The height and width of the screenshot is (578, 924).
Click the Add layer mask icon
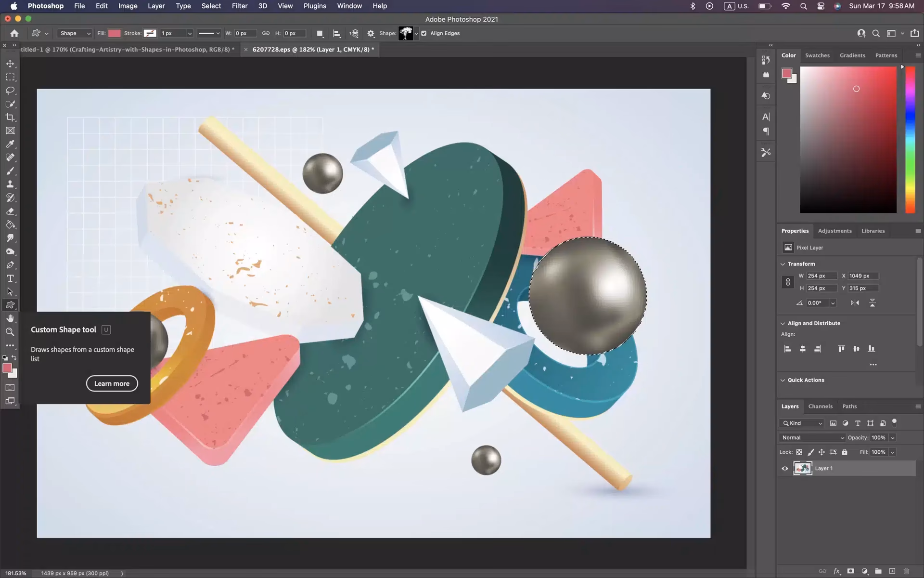(x=851, y=571)
